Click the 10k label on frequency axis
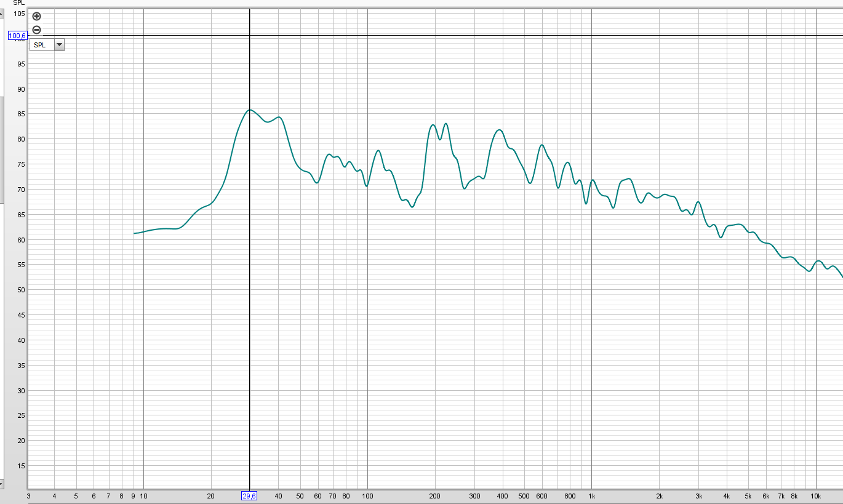The image size is (843, 504). 815,496
